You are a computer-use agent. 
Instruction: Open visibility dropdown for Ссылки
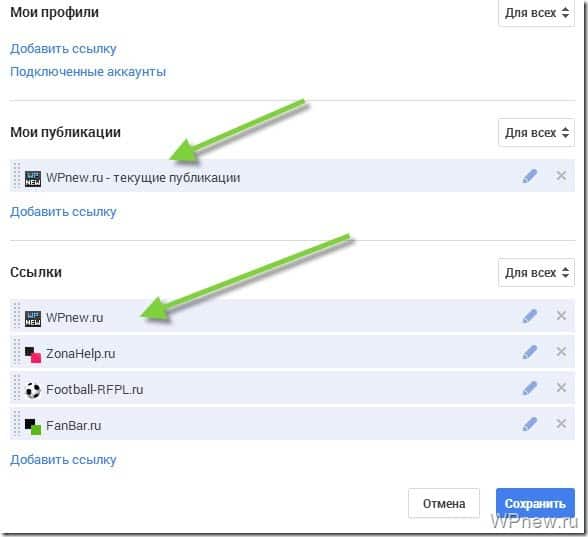536,273
